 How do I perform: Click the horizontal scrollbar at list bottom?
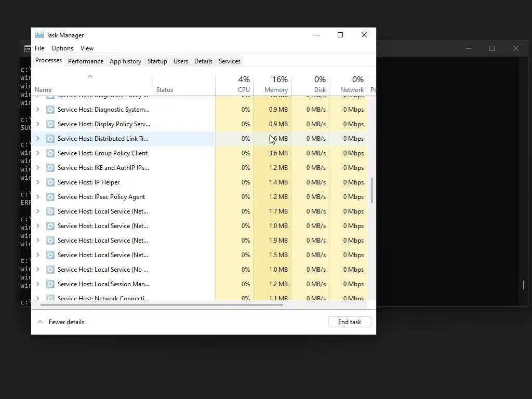162,305
